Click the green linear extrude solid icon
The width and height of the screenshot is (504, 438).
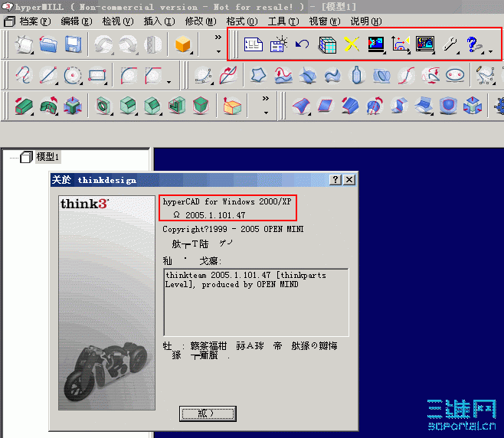pos(24,106)
